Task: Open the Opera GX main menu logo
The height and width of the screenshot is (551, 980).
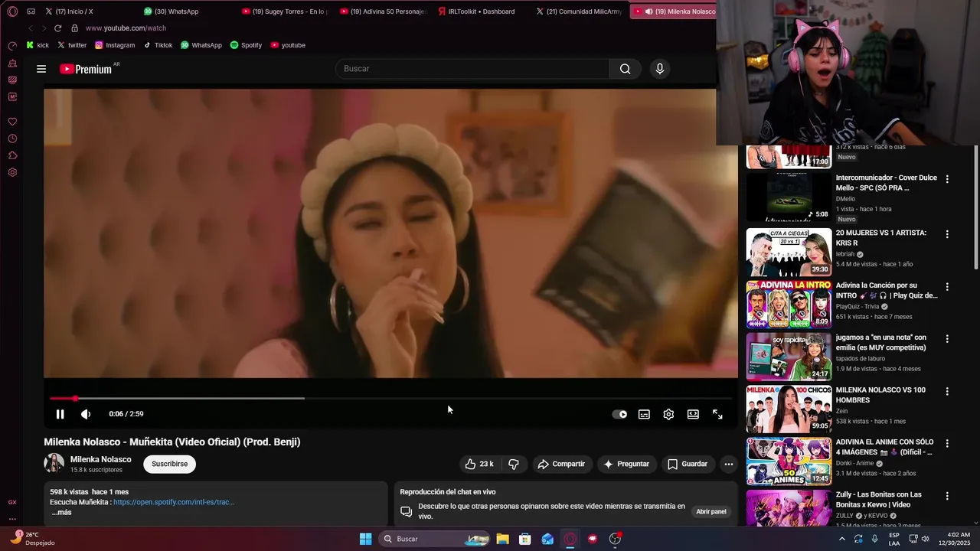Action: pos(12,11)
